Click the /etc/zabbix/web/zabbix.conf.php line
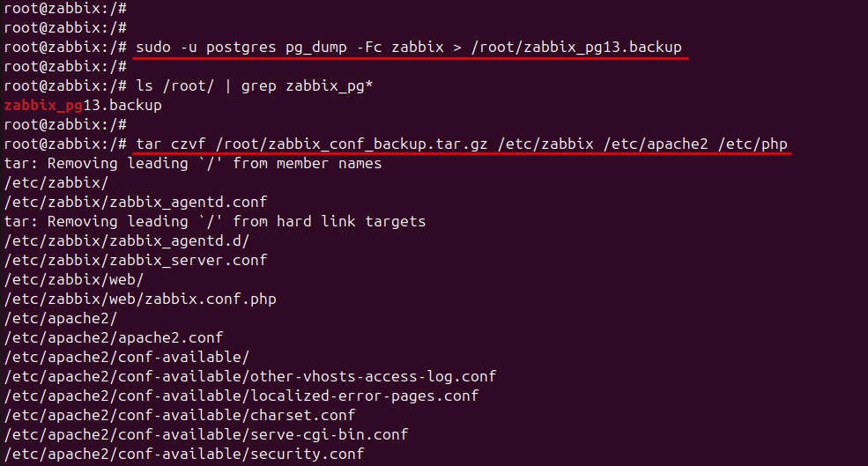Viewport: 868px width, 466px height. coord(140,299)
